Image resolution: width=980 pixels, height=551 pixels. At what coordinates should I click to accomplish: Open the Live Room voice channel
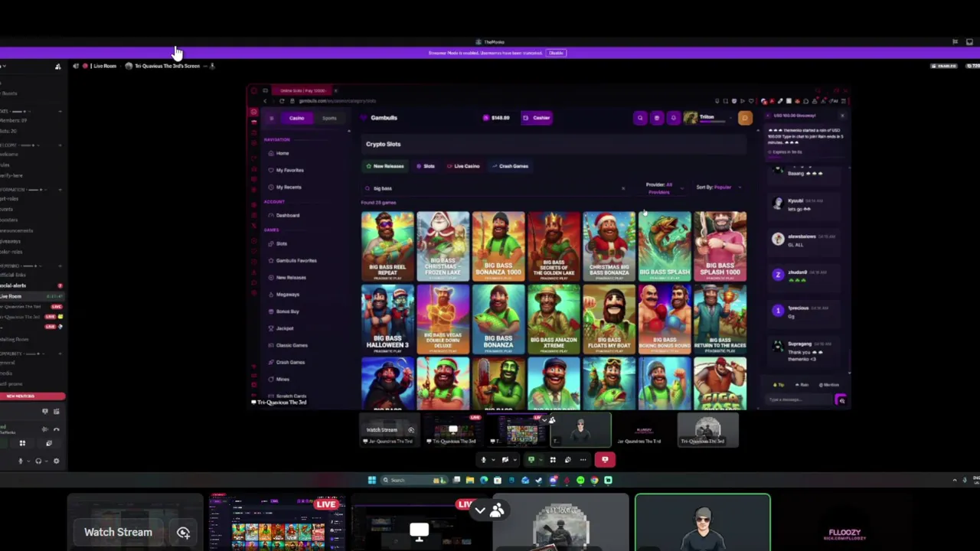pyautogui.click(x=31, y=296)
